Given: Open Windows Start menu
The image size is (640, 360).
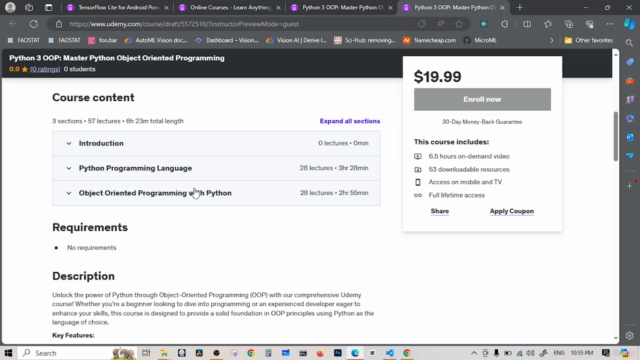Looking at the screenshot, I should coord(8,353).
